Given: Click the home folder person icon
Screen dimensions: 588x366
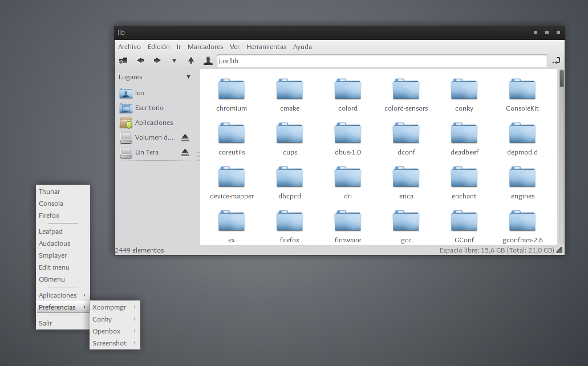Looking at the screenshot, I should (208, 60).
